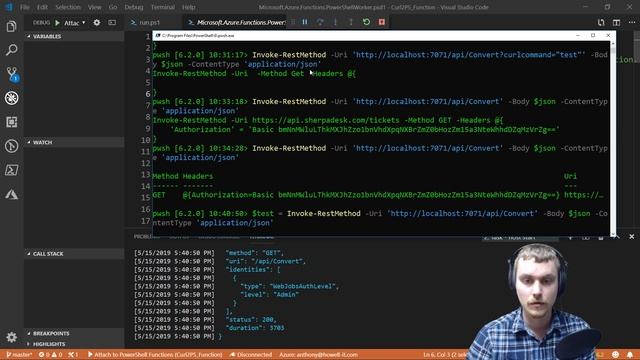This screenshot has width=640, height=360.
Task: Click the '$test = Invoke-RestMethod' prompt line in pwsh
Action: (x=380, y=218)
